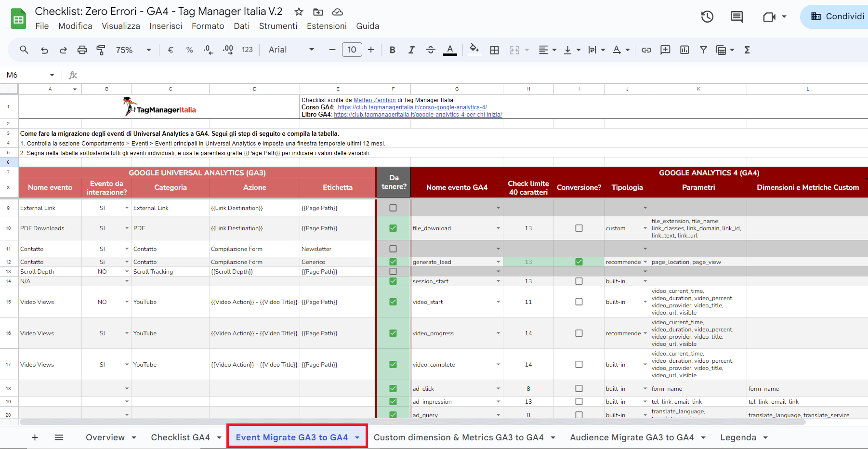Open Audience Migrate GA3 to GA4 tab
This screenshot has width=868, height=449.
click(632, 437)
